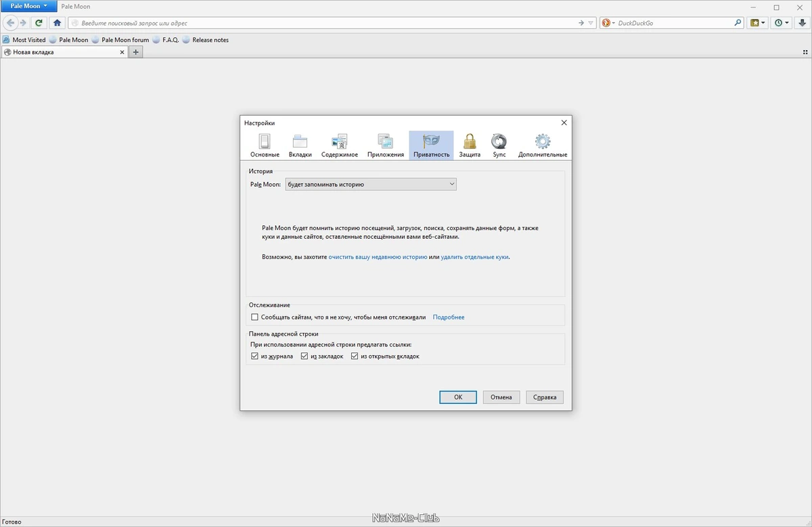This screenshot has width=812, height=527.
Task: Open the Release notes bookmark
Action: 206,40
